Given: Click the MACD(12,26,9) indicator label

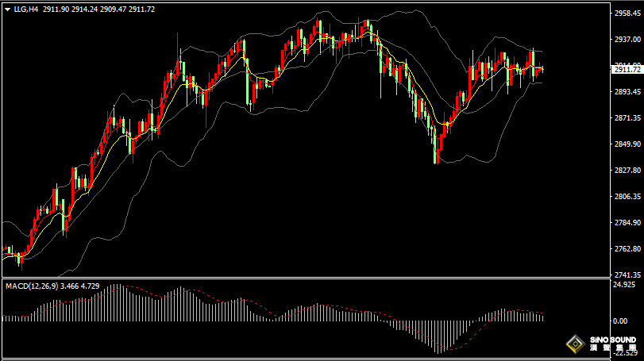Looking at the screenshot, I should (x=32, y=285).
